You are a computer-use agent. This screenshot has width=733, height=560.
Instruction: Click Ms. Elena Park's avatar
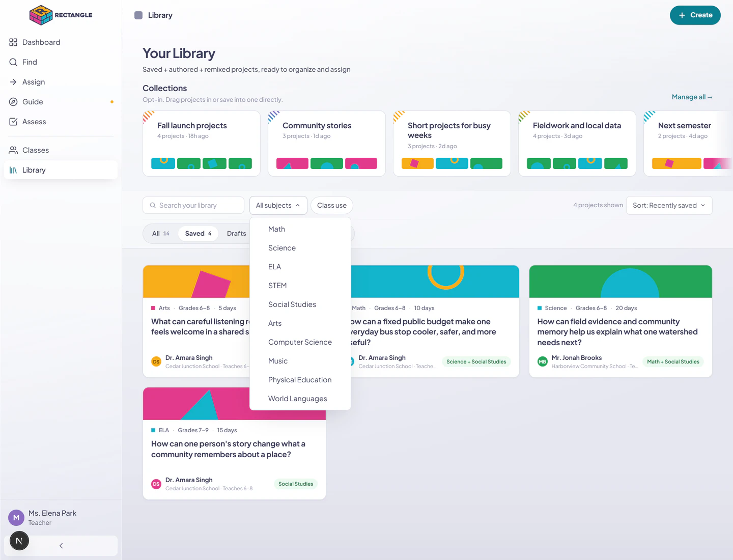click(x=16, y=518)
